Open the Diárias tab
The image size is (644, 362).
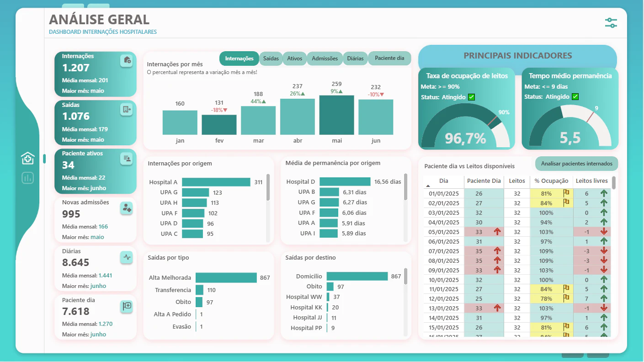[x=355, y=59]
